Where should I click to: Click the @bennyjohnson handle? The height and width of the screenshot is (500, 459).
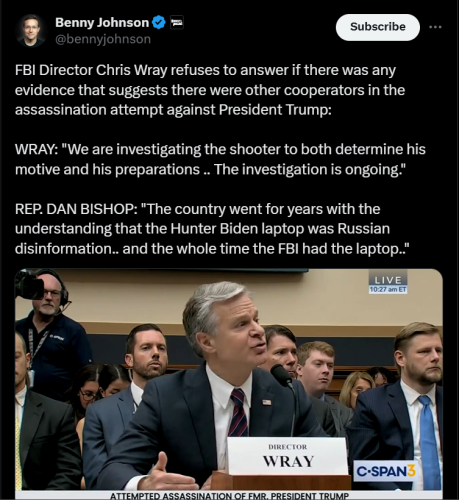(103, 39)
